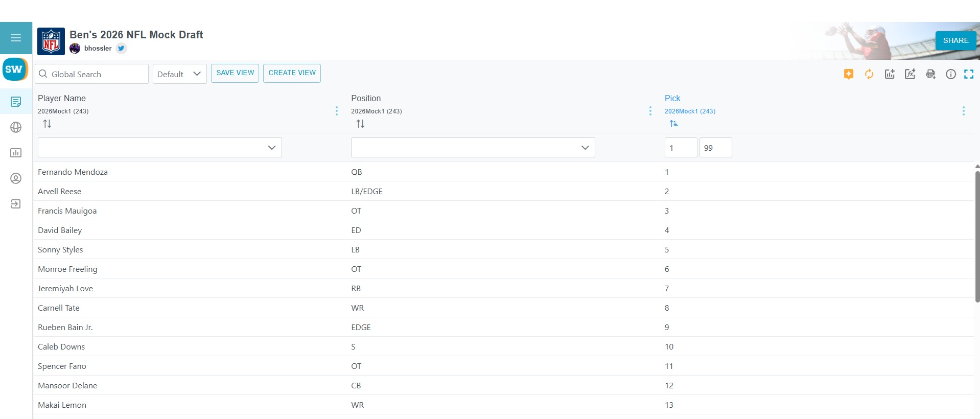
Task: Open the globe icon in sidebar
Action: pyautogui.click(x=16, y=127)
